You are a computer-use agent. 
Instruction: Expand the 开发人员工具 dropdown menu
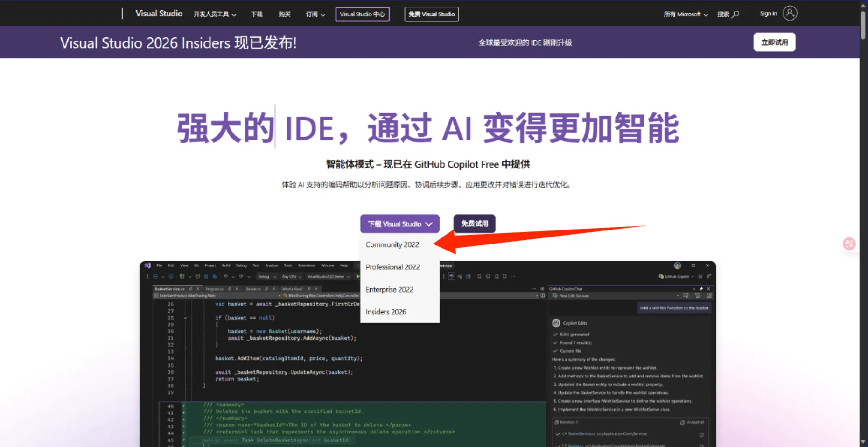click(x=215, y=14)
